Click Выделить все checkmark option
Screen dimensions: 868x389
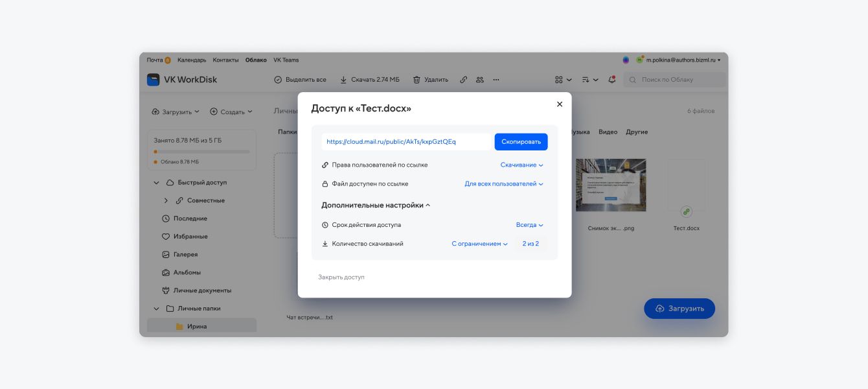tap(300, 80)
